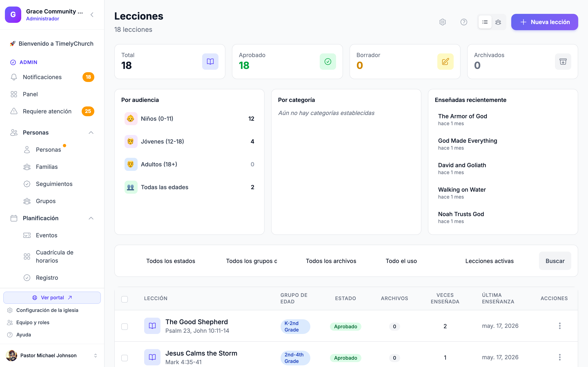Open the settings gear icon near Lecciones header
Screen dimensions: 588x367
tap(442, 22)
